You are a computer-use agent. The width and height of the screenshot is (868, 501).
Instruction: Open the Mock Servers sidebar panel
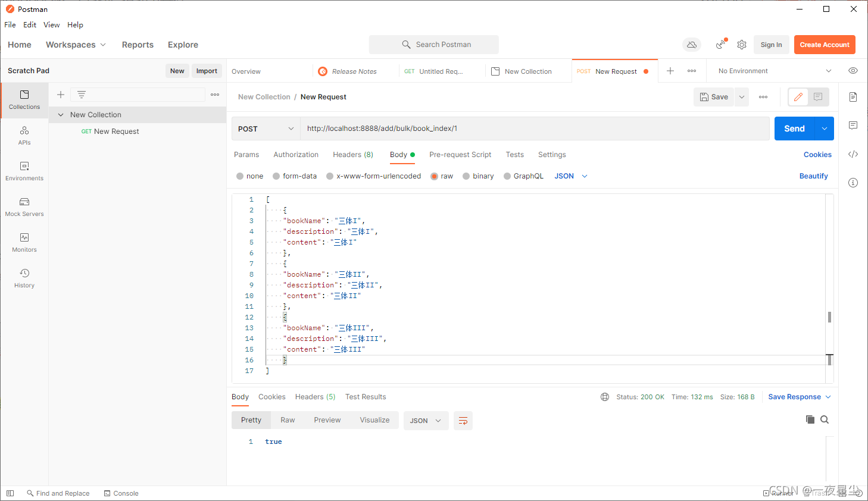click(24, 207)
